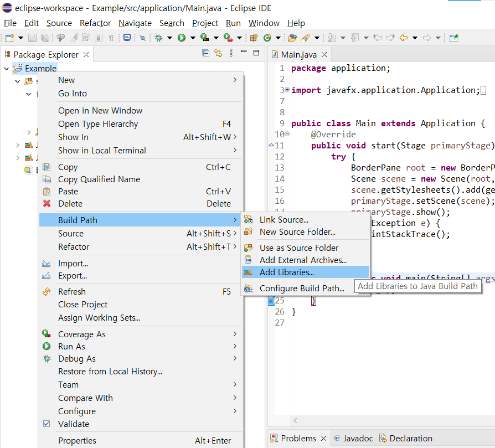495x448 pixels.
Task: Click the Debug bug icon in toolbar
Action: [159, 38]
